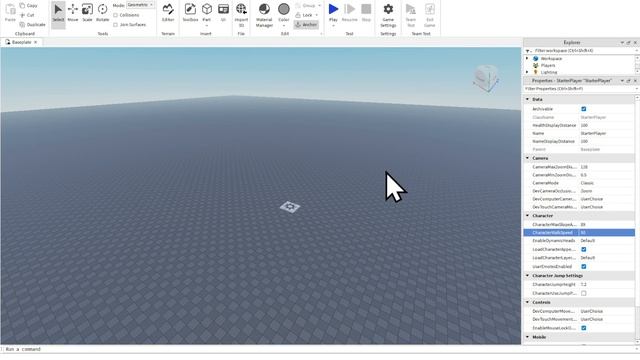This screenshot has width=640, height=360.
Task: Toggle UserEmotesEnabled checkbox
Action: tap(584, 267)
